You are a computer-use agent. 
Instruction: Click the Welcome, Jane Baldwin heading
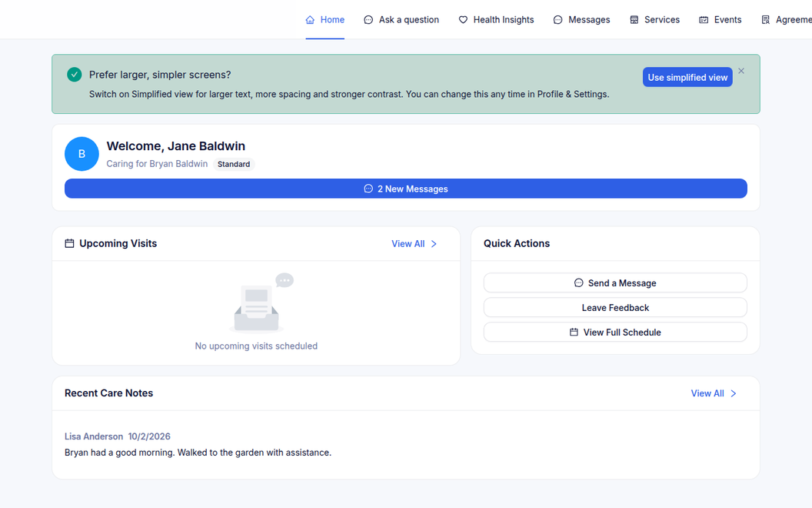point(176,146)
